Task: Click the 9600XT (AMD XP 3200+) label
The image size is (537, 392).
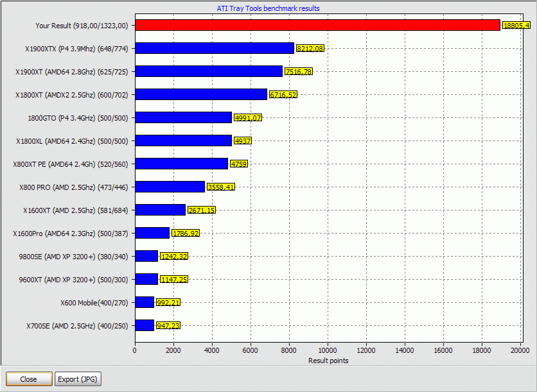Action: click(74, 280)
